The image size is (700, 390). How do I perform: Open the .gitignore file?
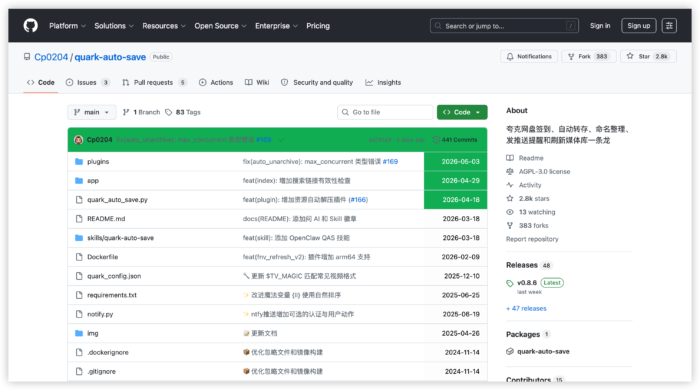pyautogui.click(x=101, y=371)
